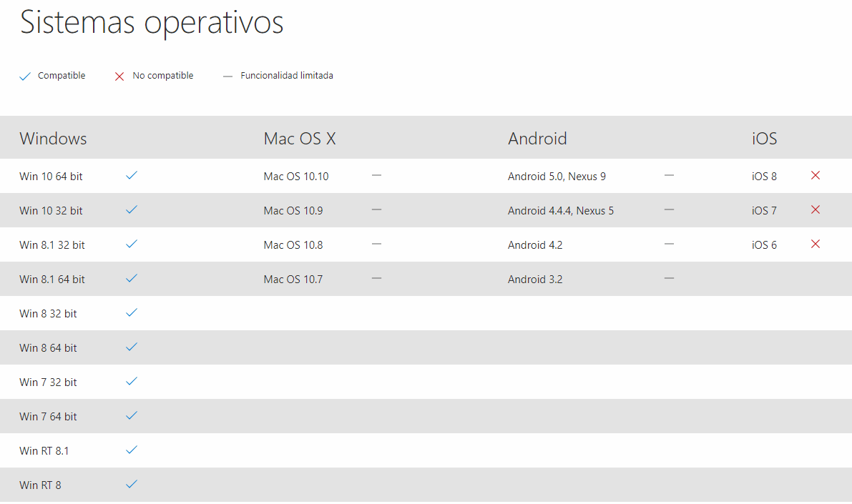Select the Mac OS 10.8 label
The image size is (852, 504).
(x=293, y=245)
